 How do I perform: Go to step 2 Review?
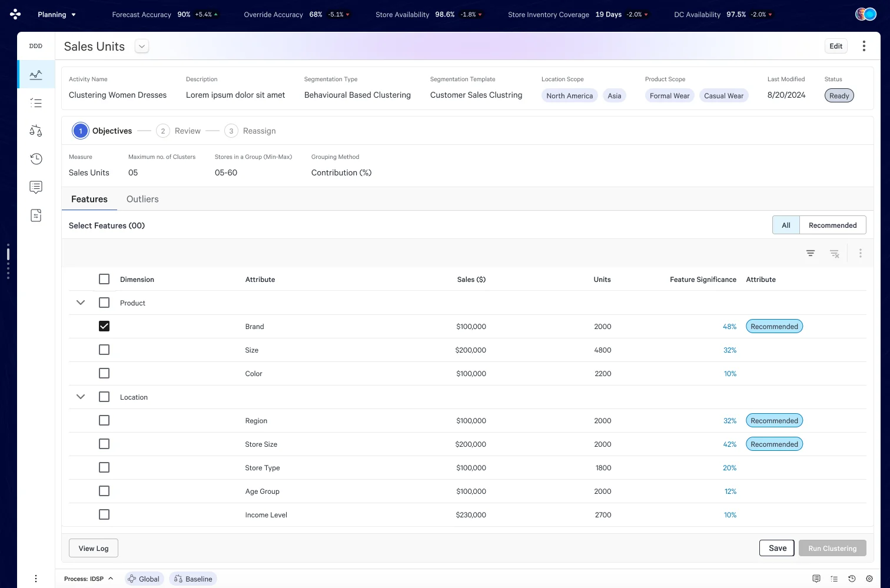click(179, 131)
